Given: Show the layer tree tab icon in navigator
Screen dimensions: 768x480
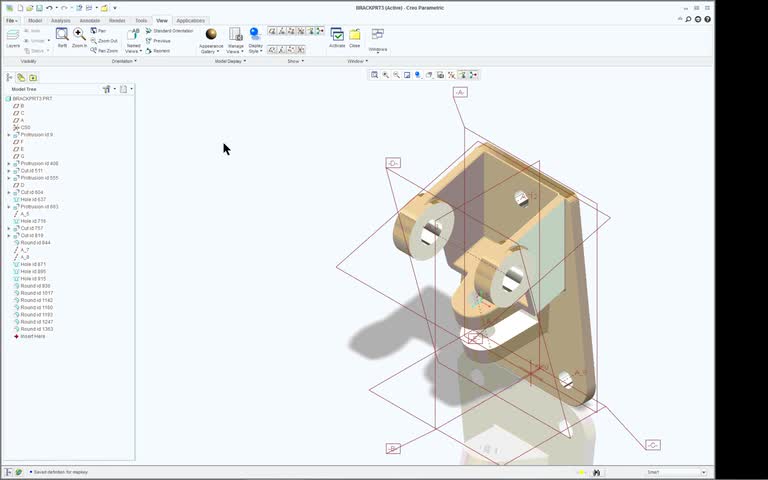Looking at the screenshot, I should 21,77.
